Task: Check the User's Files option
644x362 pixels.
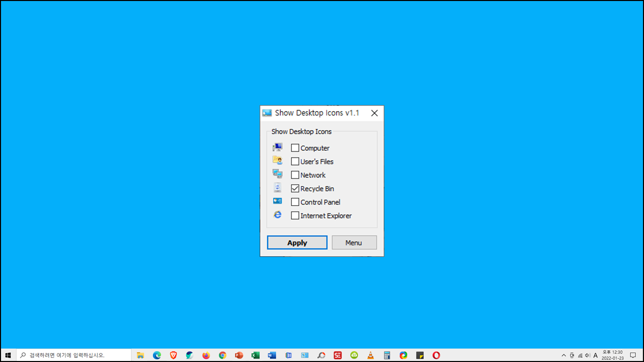Action: tap(295, 161)
